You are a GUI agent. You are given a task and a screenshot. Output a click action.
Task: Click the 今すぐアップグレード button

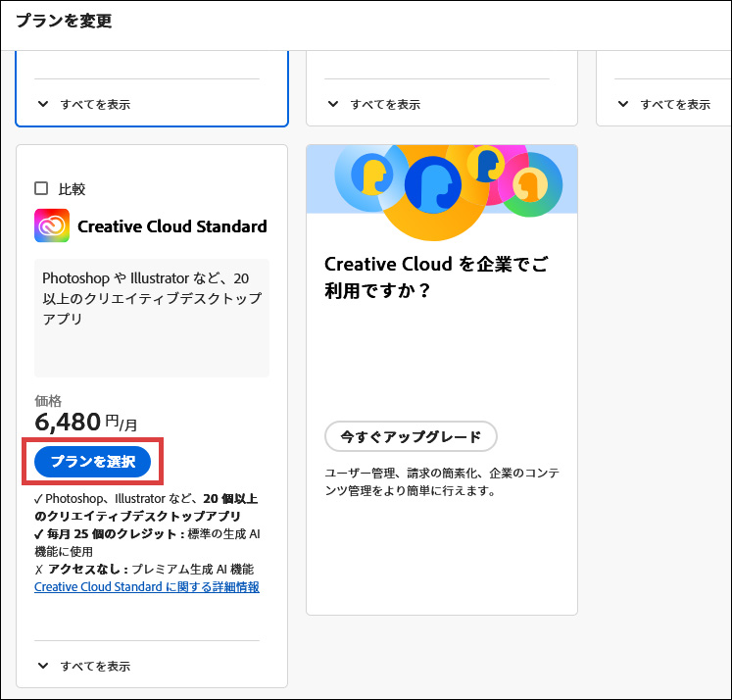[411, 436]
